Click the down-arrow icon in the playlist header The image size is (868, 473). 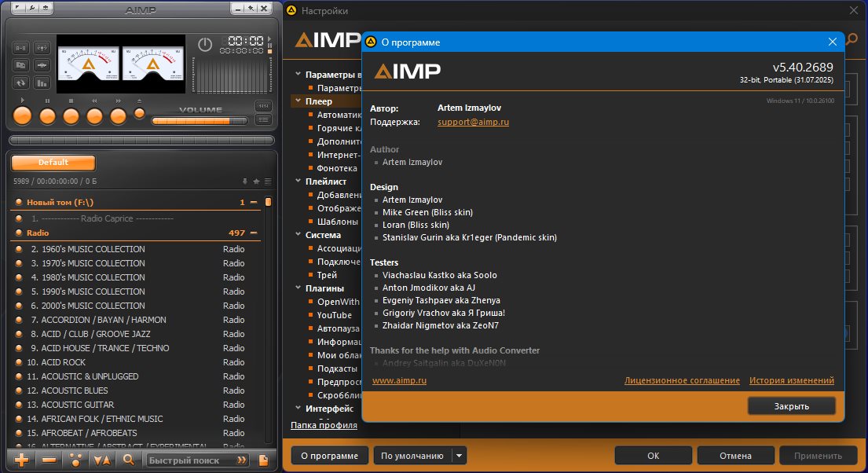pos(244,181)
